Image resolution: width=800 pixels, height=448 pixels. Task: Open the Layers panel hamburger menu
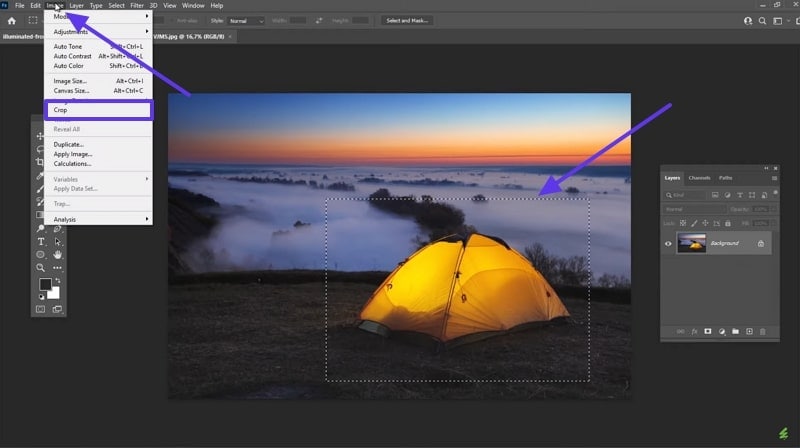(774, 178)
